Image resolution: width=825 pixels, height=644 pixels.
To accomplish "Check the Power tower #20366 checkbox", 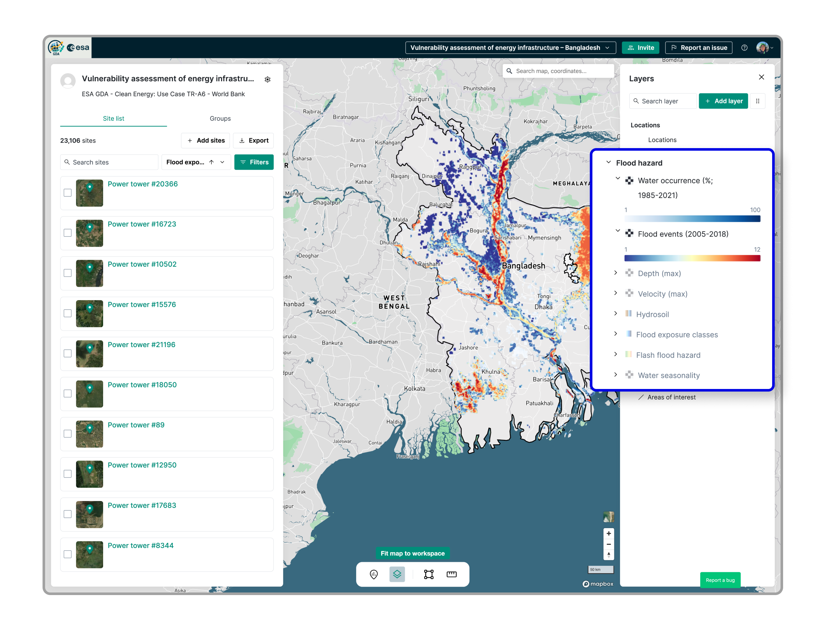I will point(68,193).
